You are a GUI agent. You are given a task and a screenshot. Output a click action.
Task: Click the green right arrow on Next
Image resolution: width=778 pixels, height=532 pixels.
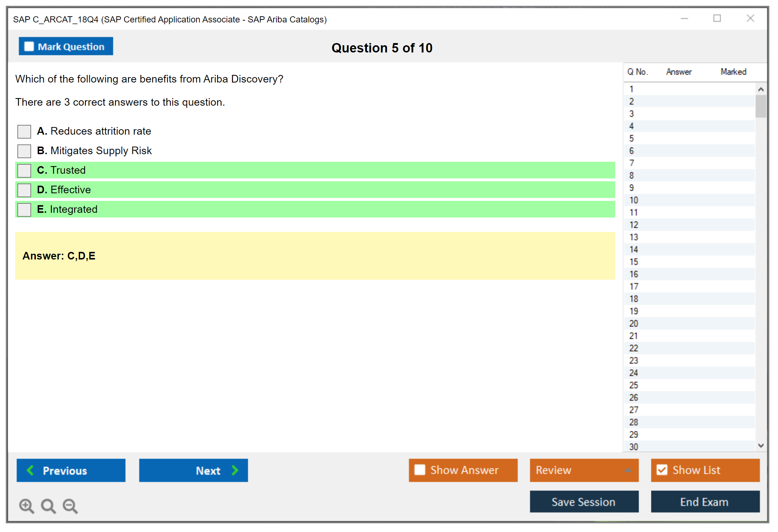tap(235, 470)
